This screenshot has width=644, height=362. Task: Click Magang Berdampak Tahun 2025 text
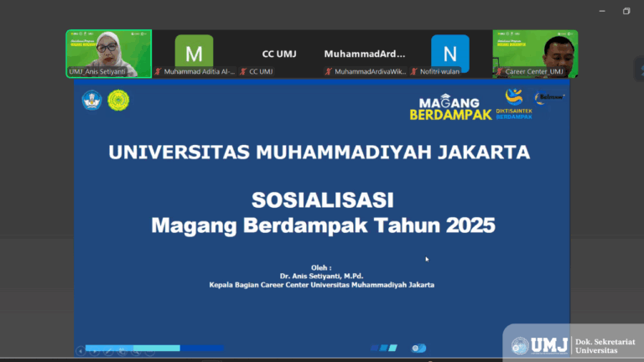(323, 225)
